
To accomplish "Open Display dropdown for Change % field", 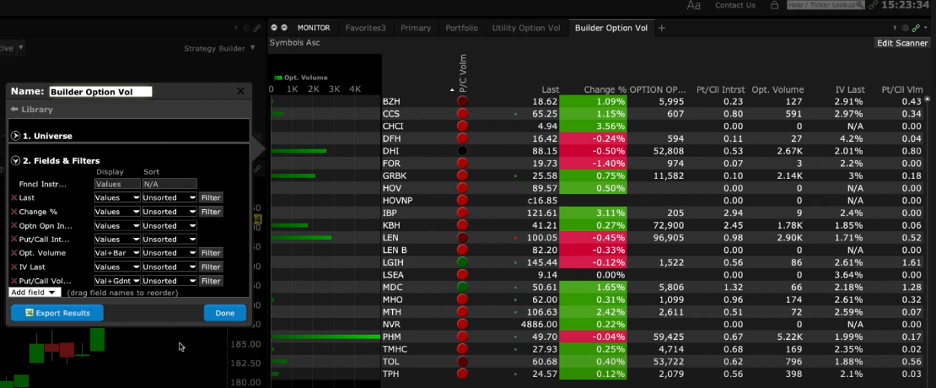I will tap(117, 212).
